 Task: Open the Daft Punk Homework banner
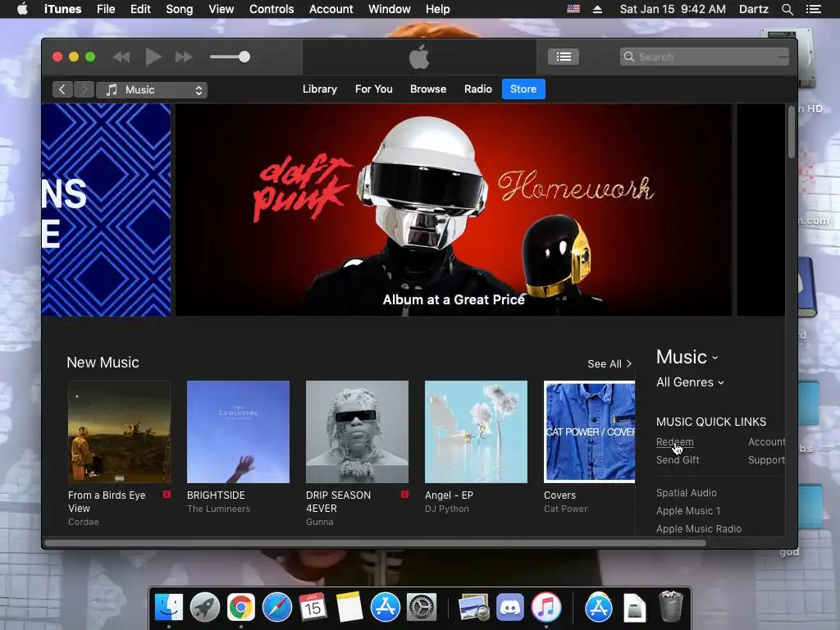(453, 209)
